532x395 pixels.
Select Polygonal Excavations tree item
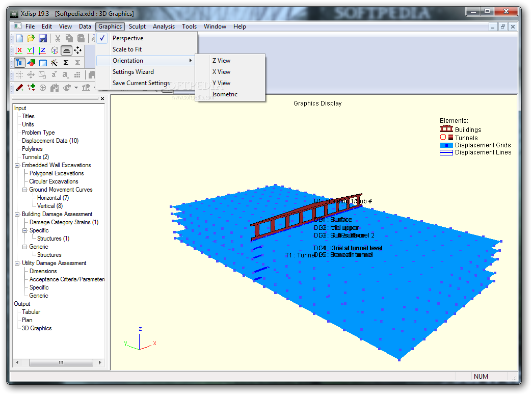pyautogui.click(x=57, y=173)
